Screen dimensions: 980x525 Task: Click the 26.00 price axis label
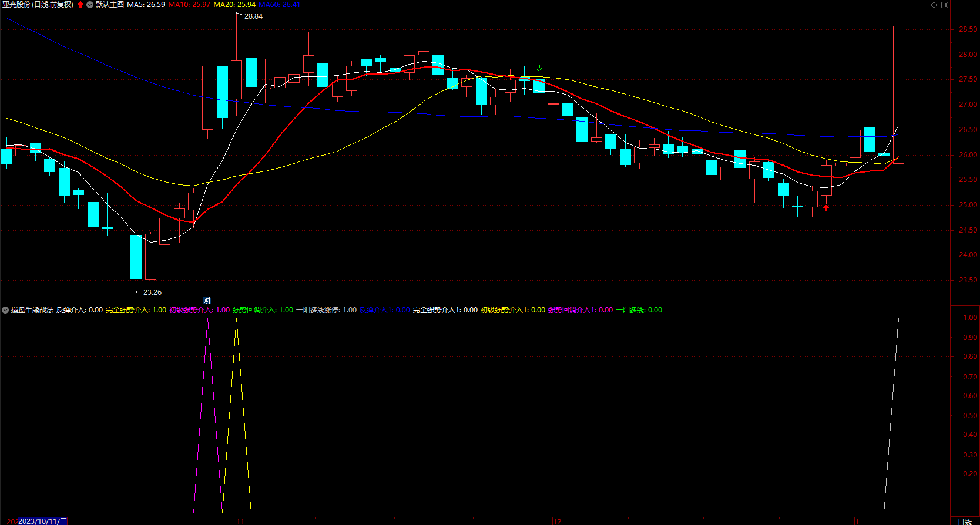coord(968,155)
